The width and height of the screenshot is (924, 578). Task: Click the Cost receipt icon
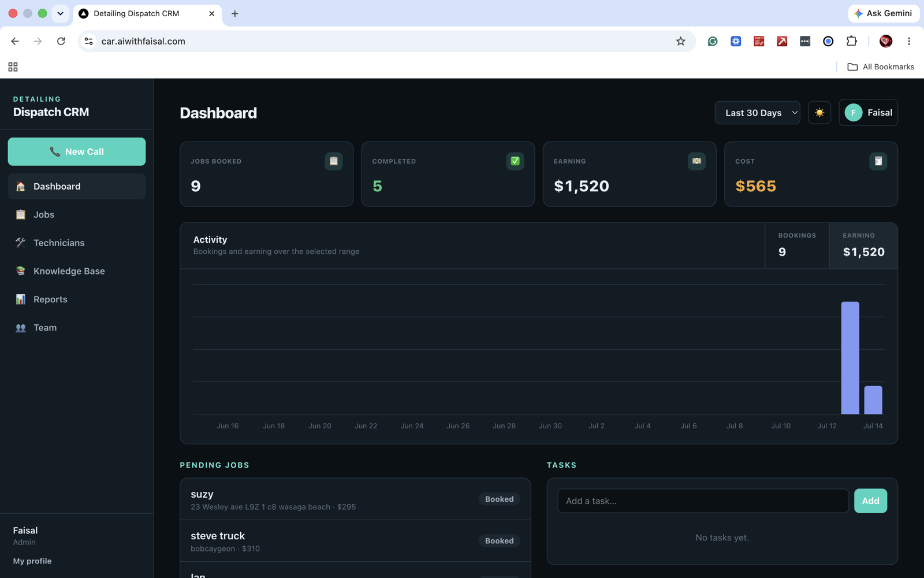click(878, 161)
